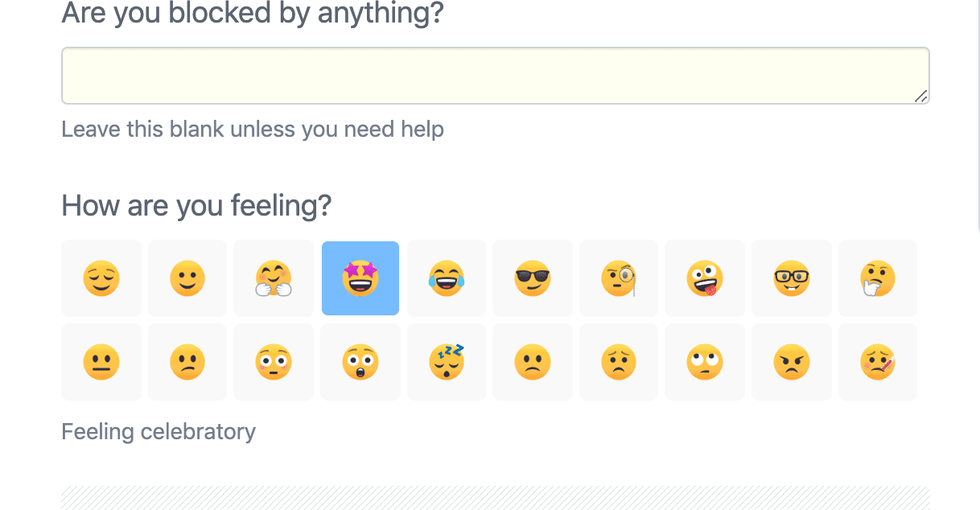Click the sick face with thermometer emoji

tap(877, 361)
